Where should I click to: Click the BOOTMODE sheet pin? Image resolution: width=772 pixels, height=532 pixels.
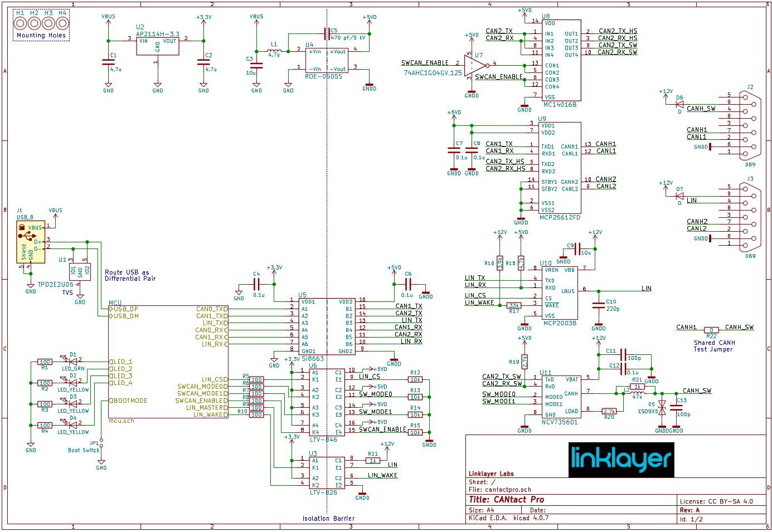[128, 401]
